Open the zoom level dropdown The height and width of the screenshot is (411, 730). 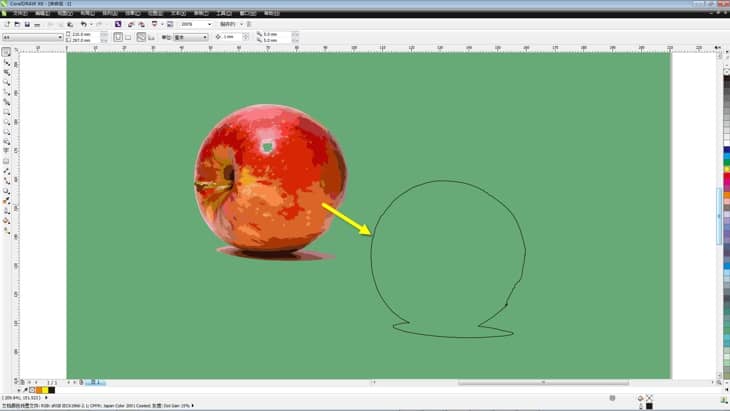[x=209, y=24]
